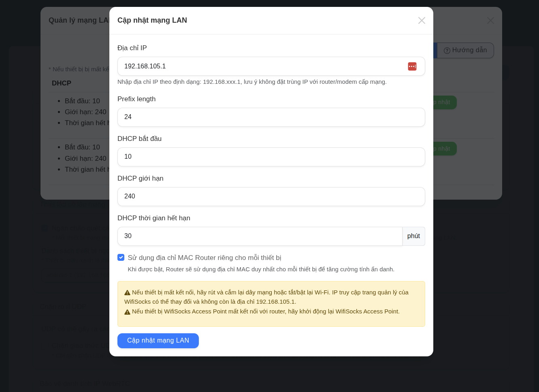Click into the DHCP giới hạn field
Viewport: 539px width, 392px height.
271,196
